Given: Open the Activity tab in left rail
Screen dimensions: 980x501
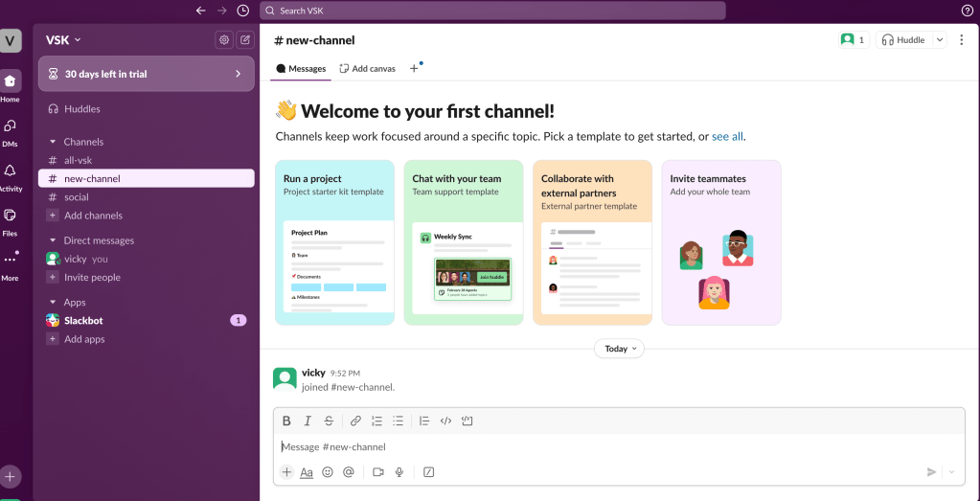Looking at the screenshot, I should tap(11, 175).
